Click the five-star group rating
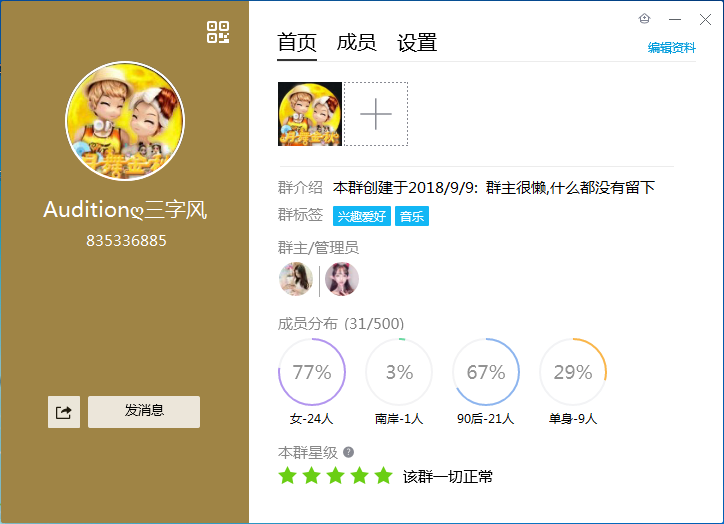The height and width of the screenshot is (524, 724). click(x=336, y=476)
